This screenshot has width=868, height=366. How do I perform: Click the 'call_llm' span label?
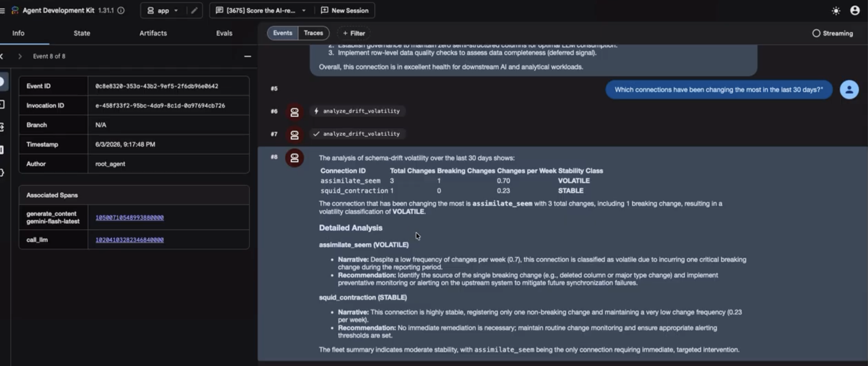[37, 240]
